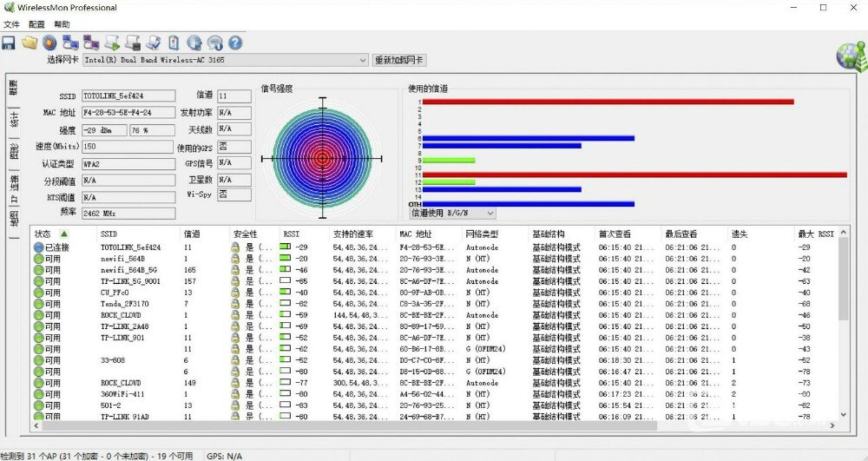Click the floppy disk save icon
868x461 pixels.
pos(9,43)
